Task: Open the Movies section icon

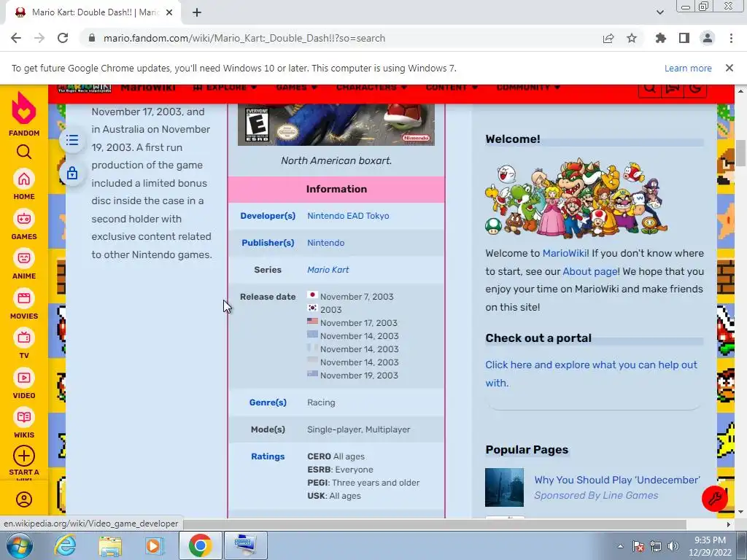Action: [x=24, y=298]
